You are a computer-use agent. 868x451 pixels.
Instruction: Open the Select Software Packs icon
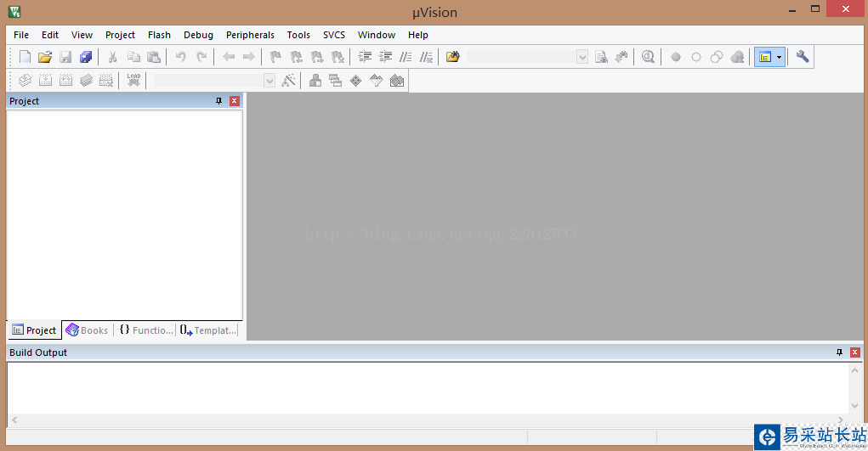[377, 80]
